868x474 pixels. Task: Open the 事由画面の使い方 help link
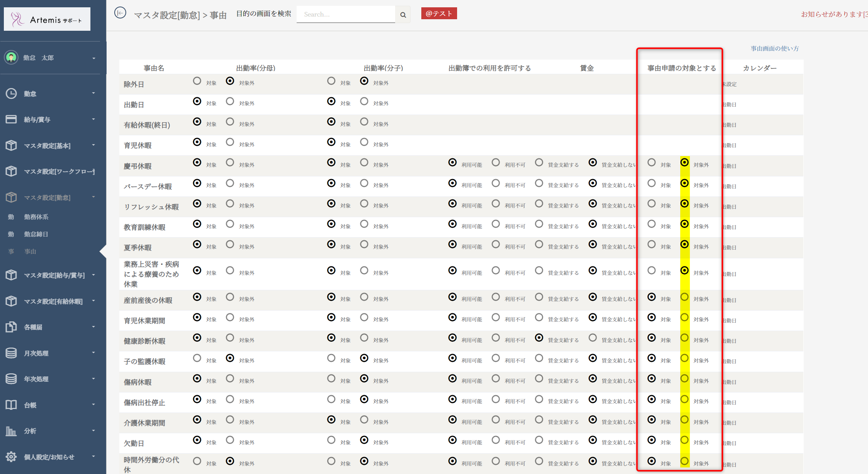775,48
